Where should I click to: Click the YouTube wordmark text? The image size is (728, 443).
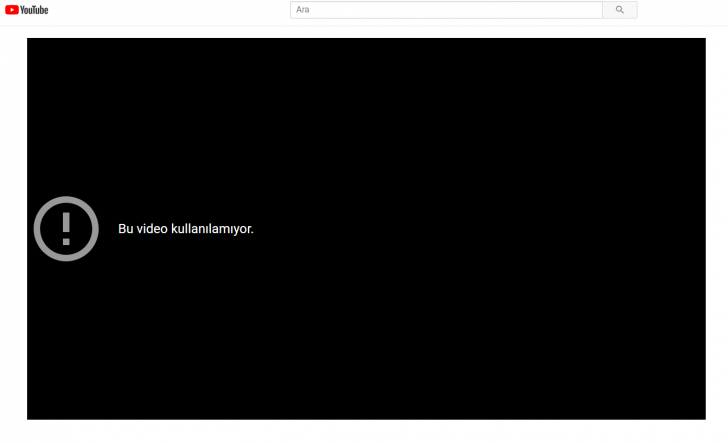(x=35, y=10)
